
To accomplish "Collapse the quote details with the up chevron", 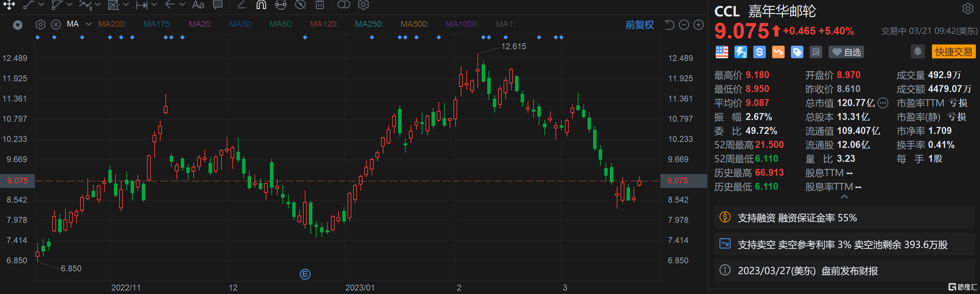I will [x=844, y=197].
